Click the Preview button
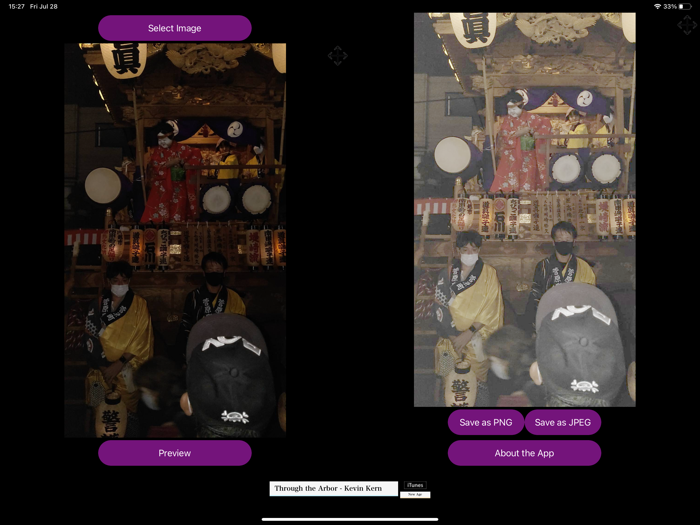The width and height of the screenshot is (700, 525). (175, 453)
